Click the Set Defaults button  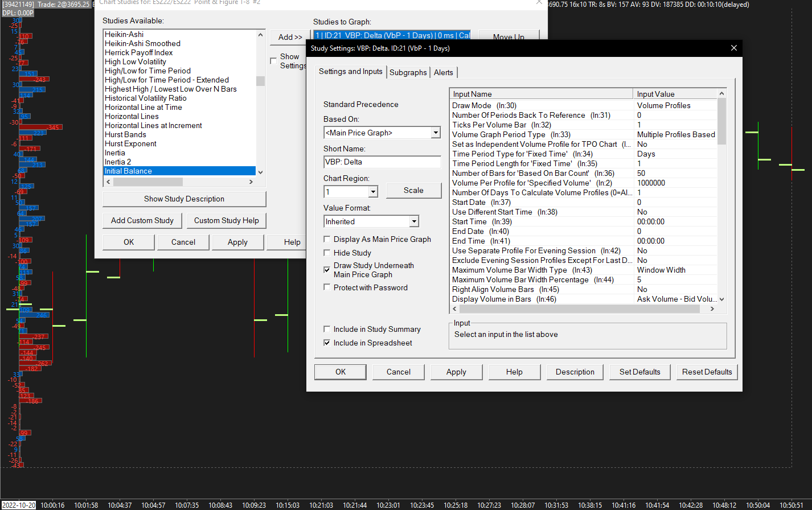tap(639, 372)
